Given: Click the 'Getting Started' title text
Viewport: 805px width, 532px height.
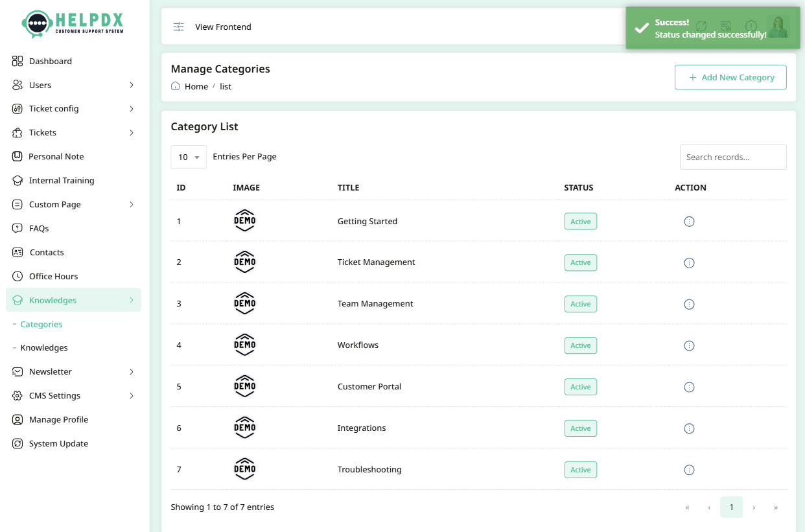Looking at the screenshot, I should pos(367,221).
